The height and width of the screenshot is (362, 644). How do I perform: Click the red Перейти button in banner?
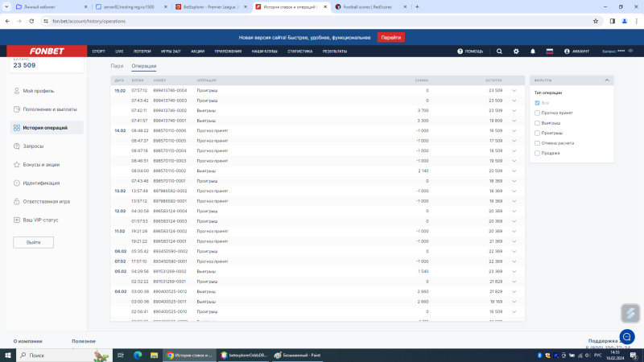[390, 37]
